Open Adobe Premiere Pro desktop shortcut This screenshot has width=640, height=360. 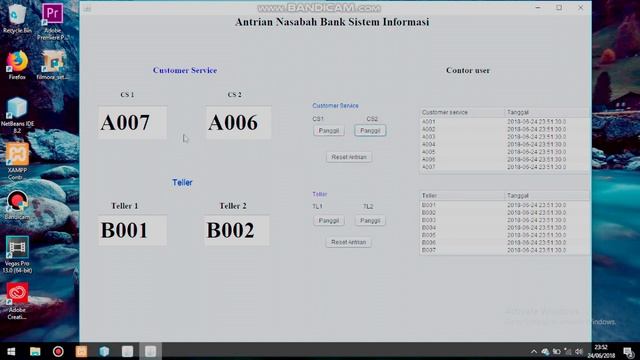[52, 21]
